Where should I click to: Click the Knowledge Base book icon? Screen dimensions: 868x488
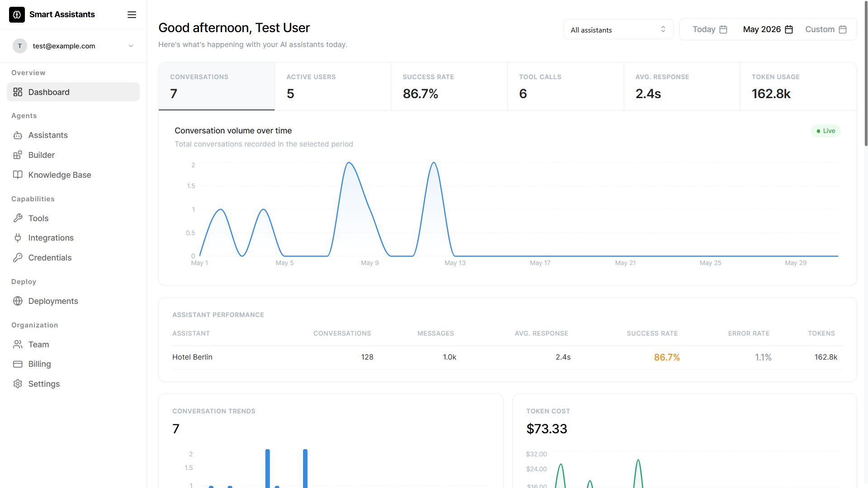pyautogui.click(x=18, y=175)
